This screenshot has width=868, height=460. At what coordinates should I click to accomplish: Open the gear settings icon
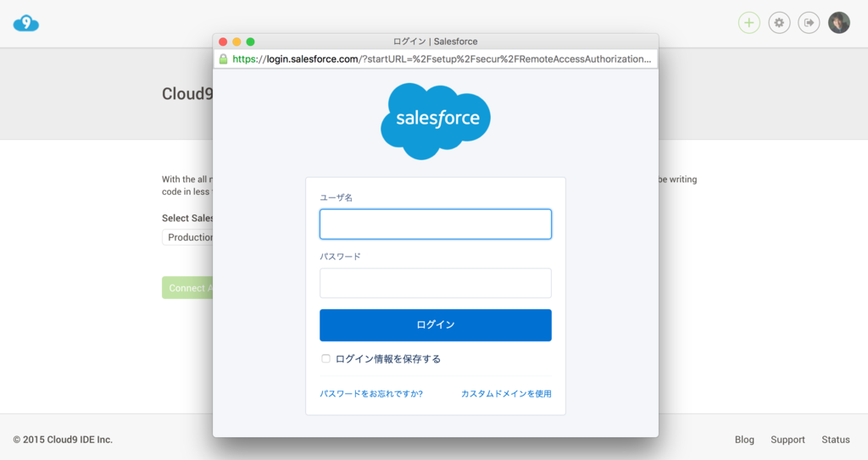click(x=779, y=23)
